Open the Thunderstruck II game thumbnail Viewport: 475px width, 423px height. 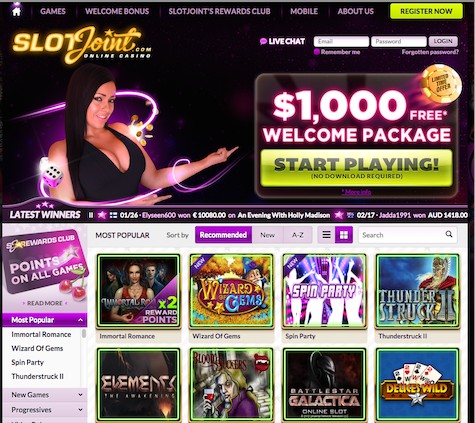click(x=417, y=291)
